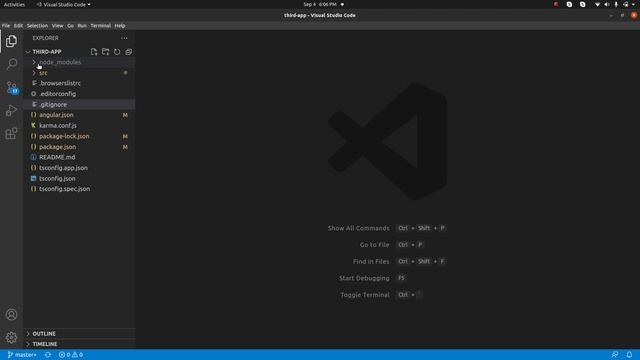
Task: Open the Run menu
Action: [82, 26]
